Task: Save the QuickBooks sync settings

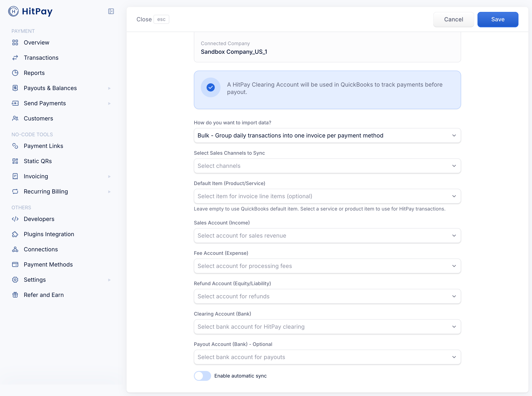Action: (x=498, y=19)
